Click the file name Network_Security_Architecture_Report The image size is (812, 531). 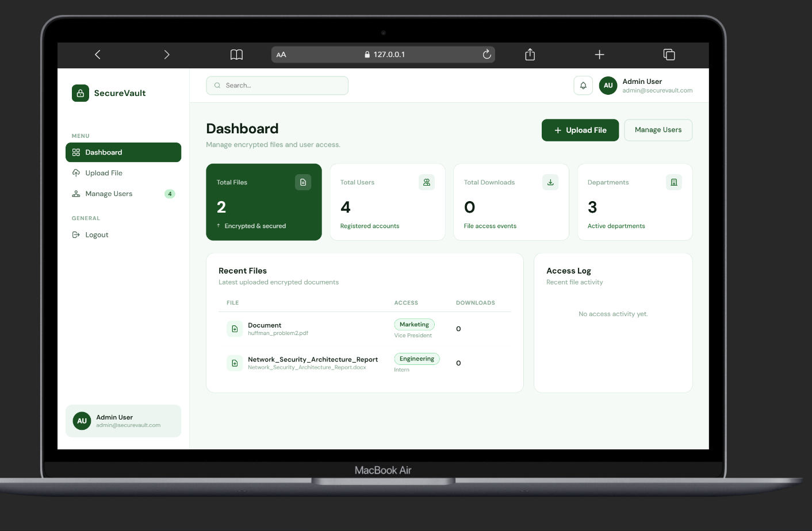pos(313,360)
